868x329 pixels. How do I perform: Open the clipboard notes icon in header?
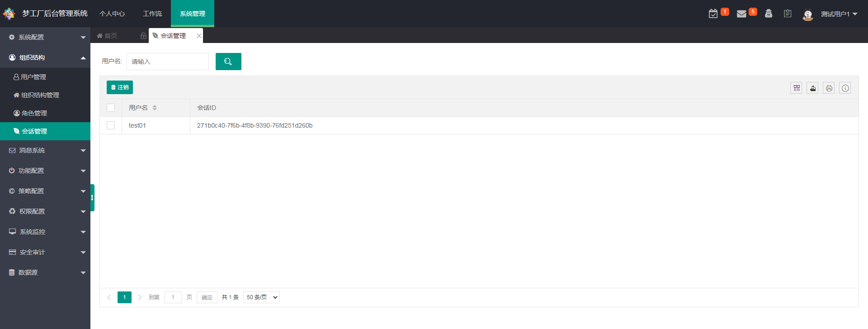pos(788,14)
